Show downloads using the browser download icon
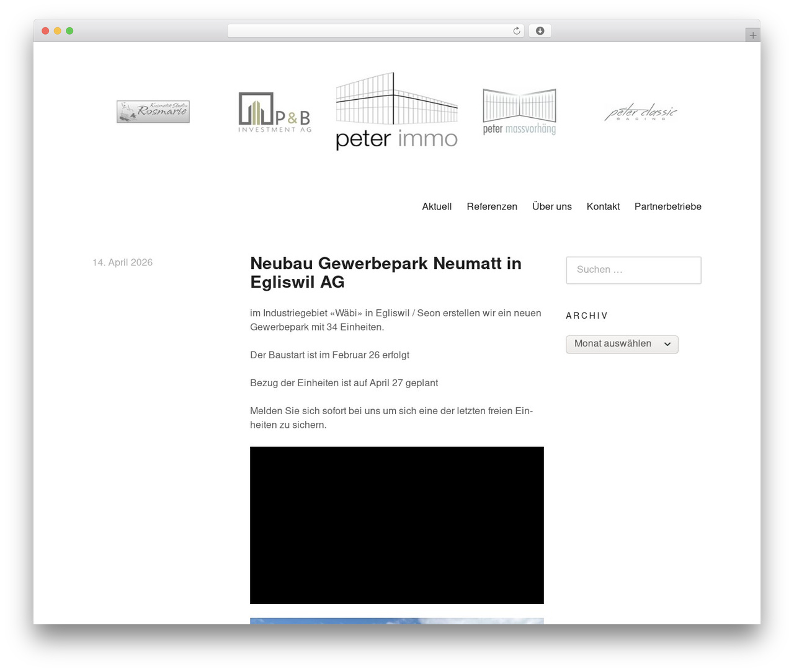This screenshot has height=672, width=794. tap(540, 31)
